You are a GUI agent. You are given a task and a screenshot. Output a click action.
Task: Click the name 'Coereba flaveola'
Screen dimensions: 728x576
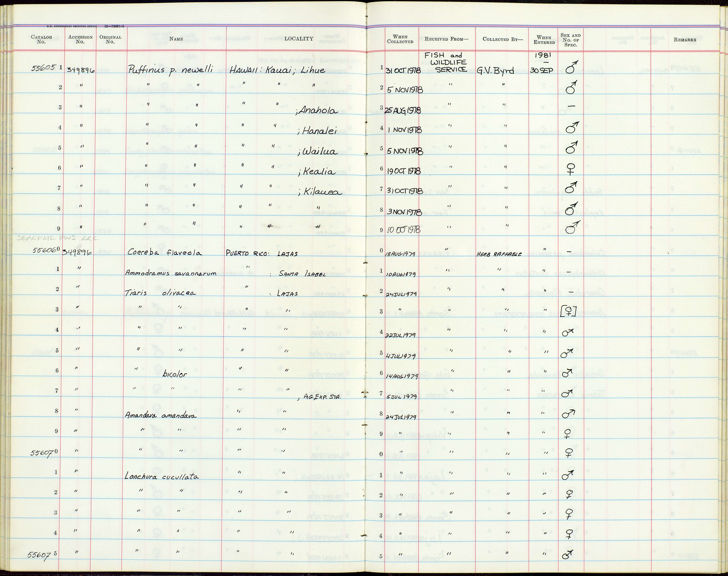[165, 252]
